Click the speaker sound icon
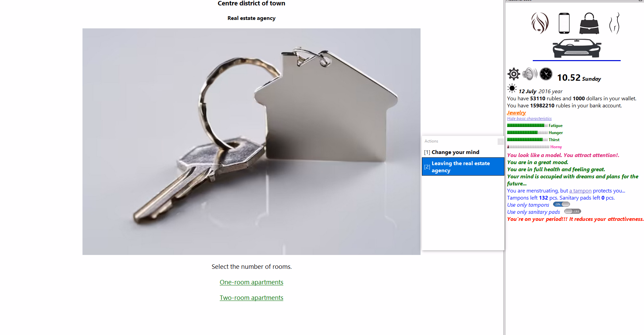The image size is (644, 335). tap(530, 74)
